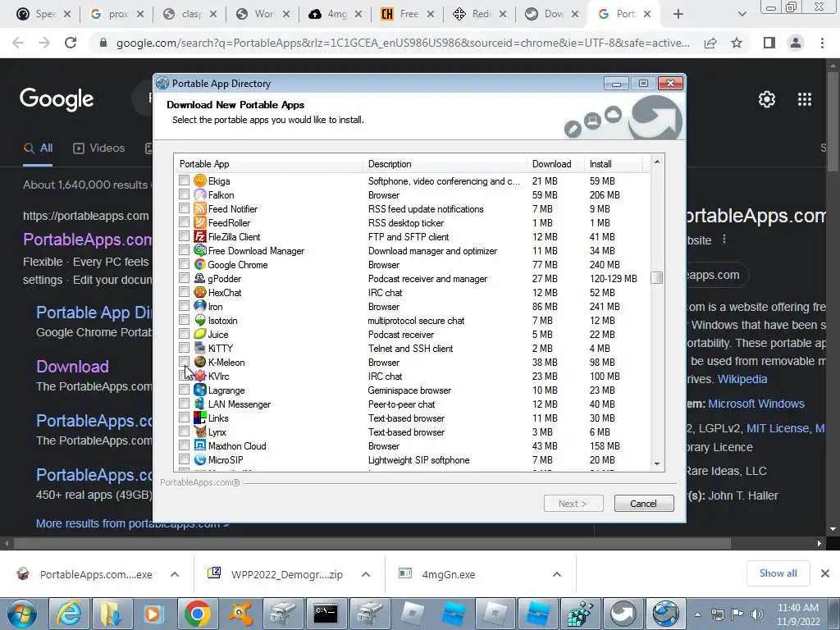Open Chrome tab search dropdown

[x=742, y=14]
